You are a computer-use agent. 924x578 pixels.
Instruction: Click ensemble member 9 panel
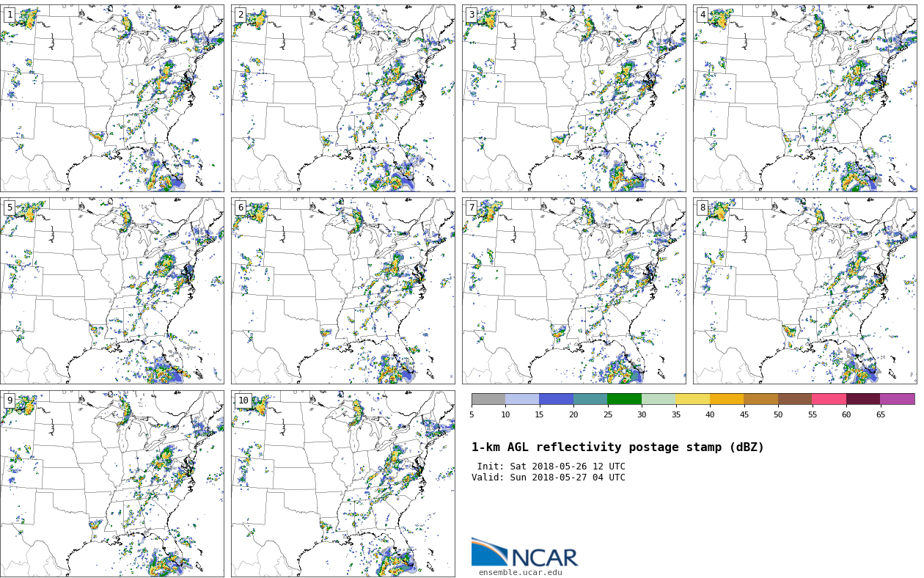pyautogui.click(x=111, y=483)
